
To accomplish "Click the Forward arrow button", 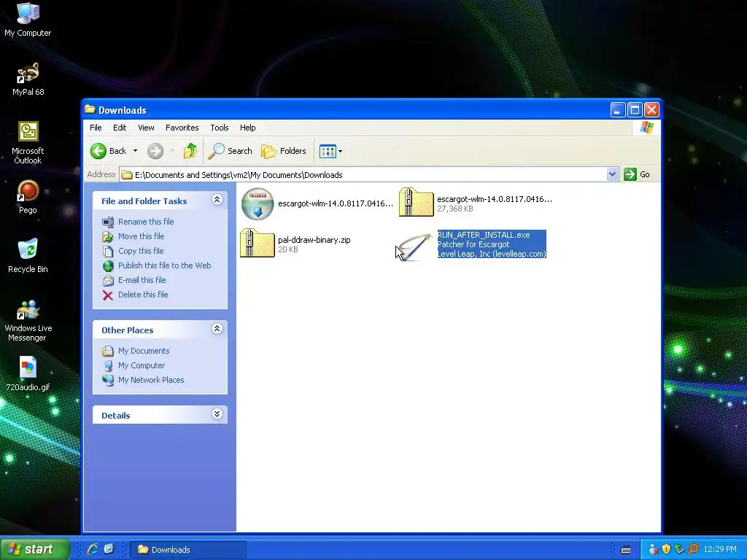I will point(155,151).
